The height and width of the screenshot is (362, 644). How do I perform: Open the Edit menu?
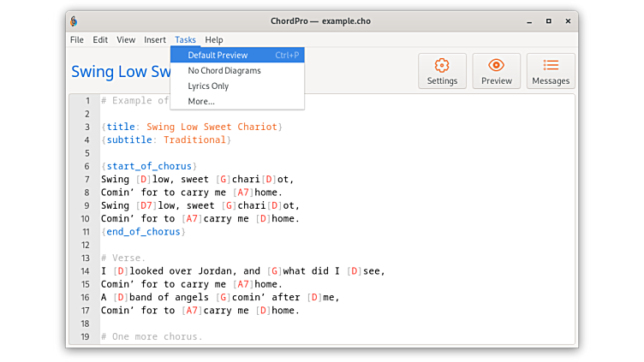100,40
